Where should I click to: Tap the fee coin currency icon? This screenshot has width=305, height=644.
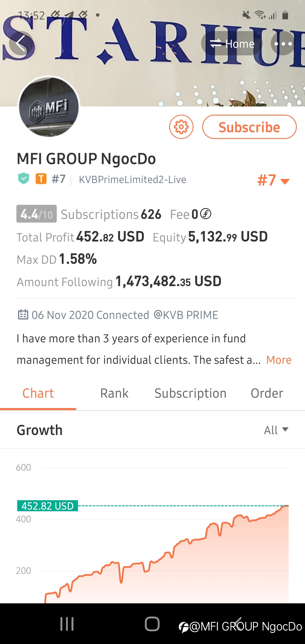(206, 214)
